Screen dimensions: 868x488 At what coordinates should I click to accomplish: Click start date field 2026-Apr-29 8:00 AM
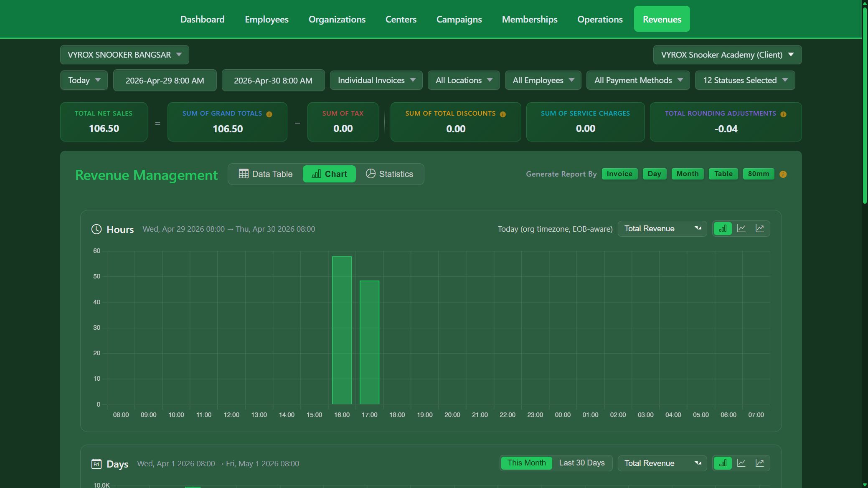pyautogui.click(x=165, y=80)
